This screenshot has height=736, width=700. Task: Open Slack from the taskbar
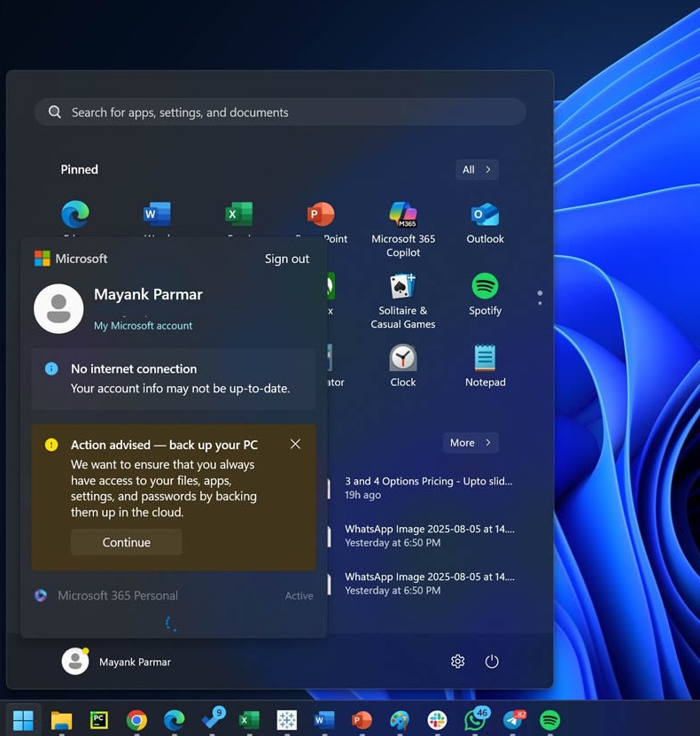click(x=437, y=720)
